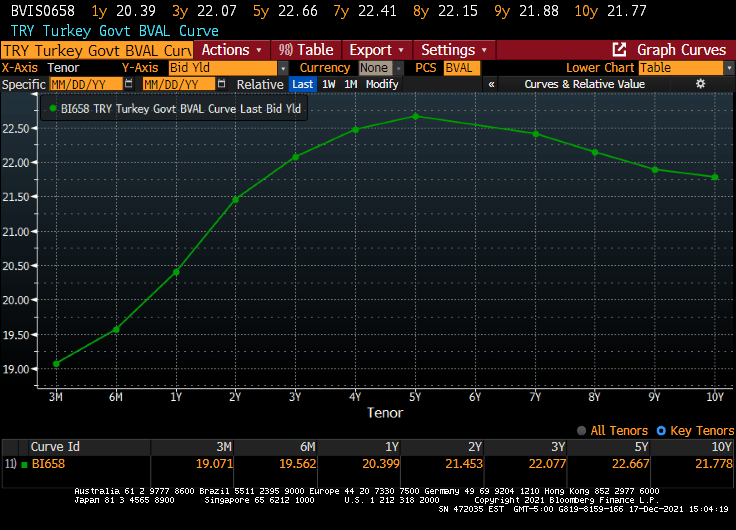Screen dimensions: 736x530
Task: Click the Modify button
Action: [382, 84]
